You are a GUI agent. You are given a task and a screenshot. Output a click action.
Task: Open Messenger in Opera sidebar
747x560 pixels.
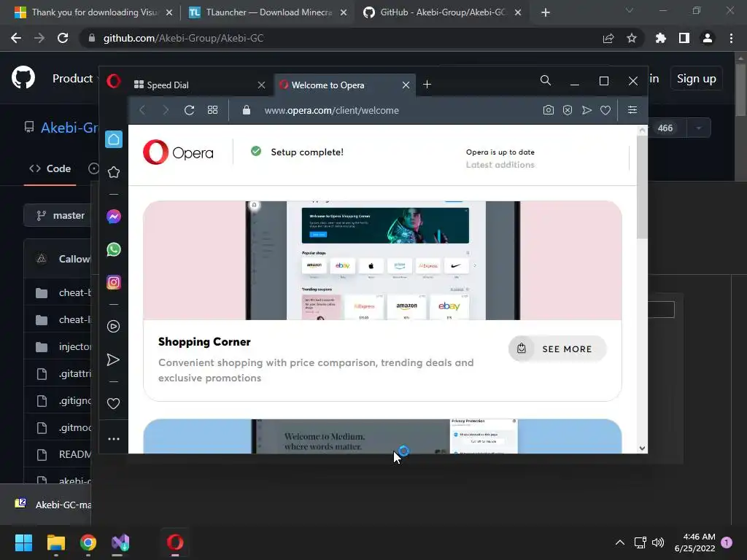click(x=113, y=217)
